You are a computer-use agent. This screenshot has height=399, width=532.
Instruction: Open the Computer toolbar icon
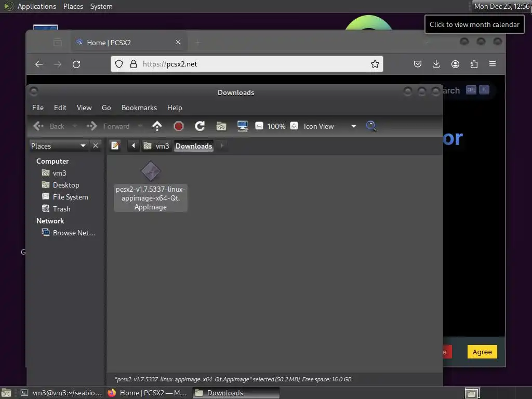tap(243, 126)
